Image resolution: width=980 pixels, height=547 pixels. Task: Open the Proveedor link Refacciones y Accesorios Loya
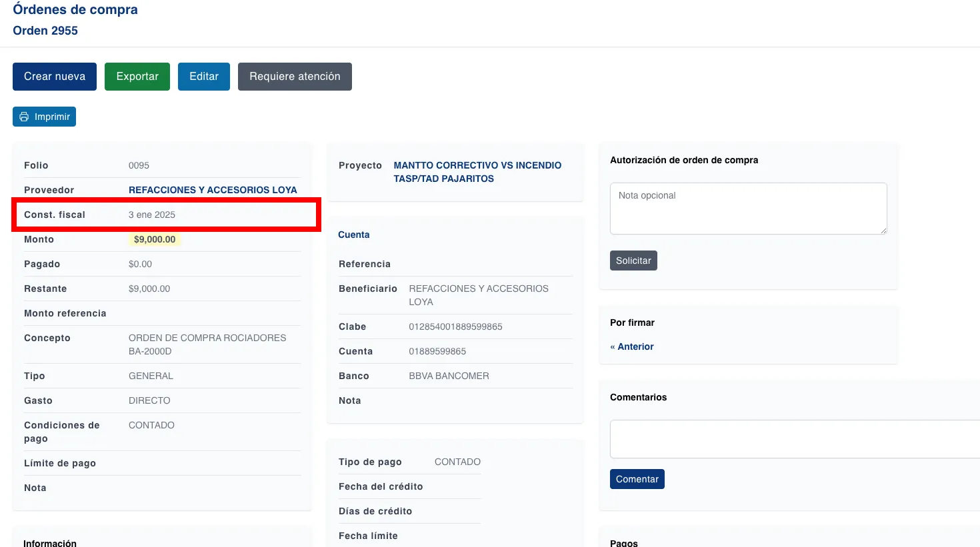coord(213,190)
